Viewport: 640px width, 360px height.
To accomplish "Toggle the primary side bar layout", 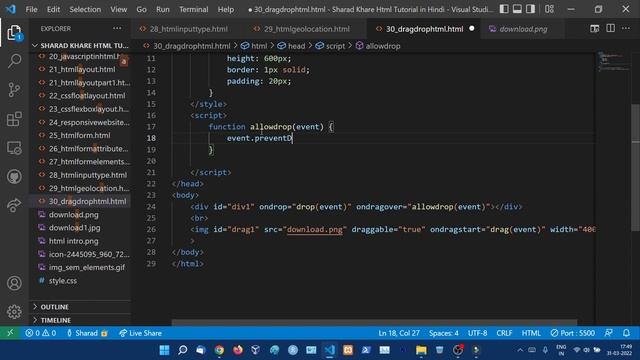I will tap(504, 9).
